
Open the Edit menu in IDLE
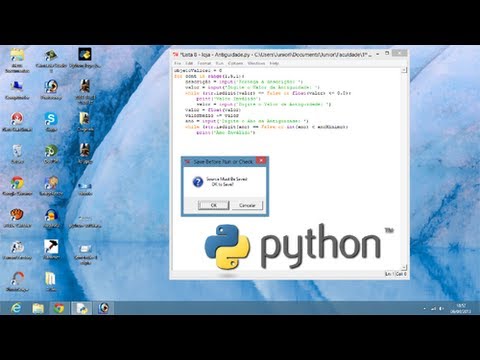click(189, 63)
